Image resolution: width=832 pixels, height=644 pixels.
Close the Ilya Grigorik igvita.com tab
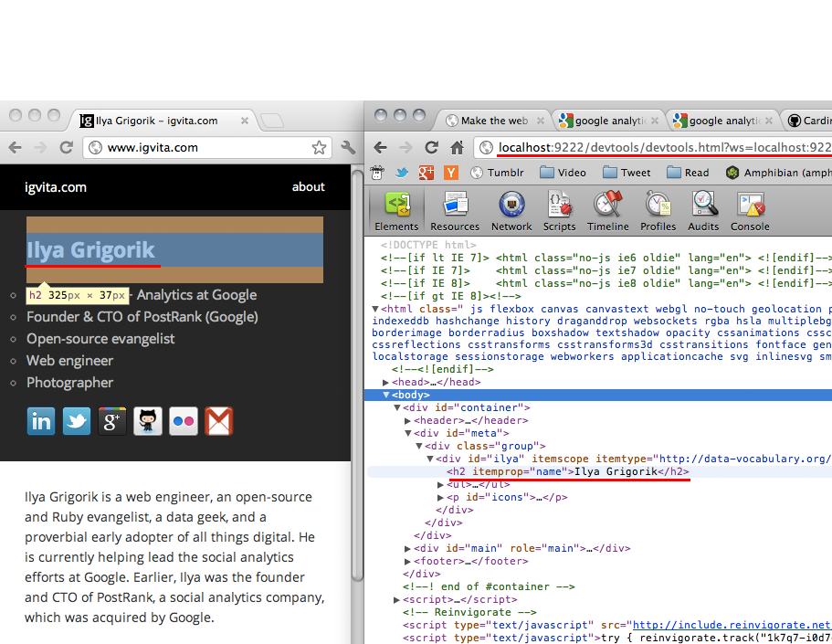pos(245,121)
